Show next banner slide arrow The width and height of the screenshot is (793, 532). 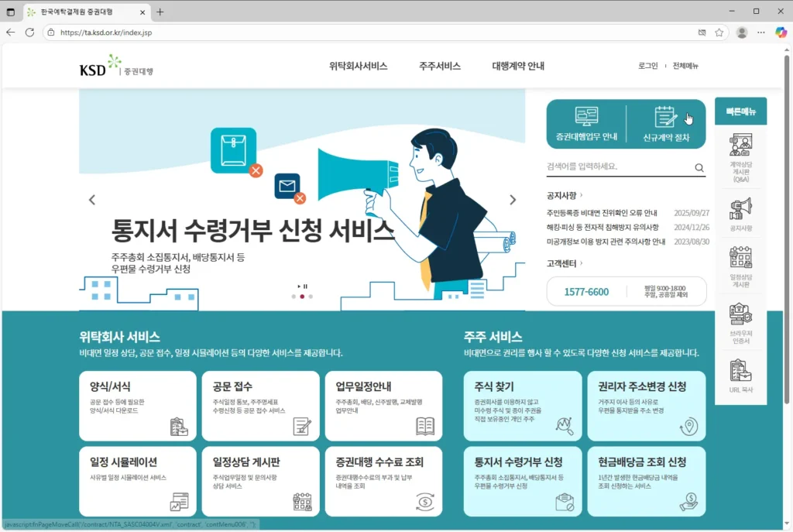tap(513, 200)
